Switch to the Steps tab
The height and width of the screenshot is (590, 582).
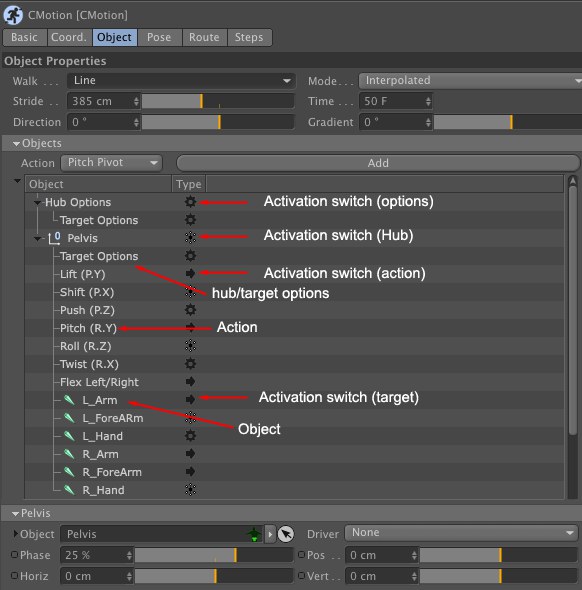pyautogui.click(x=249, y=37)
